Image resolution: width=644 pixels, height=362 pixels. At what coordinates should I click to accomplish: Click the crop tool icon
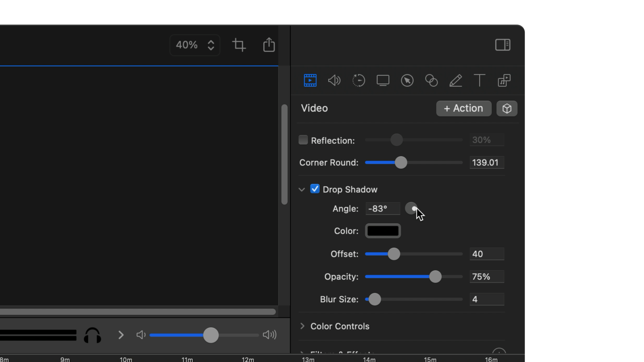click(239, 45)
